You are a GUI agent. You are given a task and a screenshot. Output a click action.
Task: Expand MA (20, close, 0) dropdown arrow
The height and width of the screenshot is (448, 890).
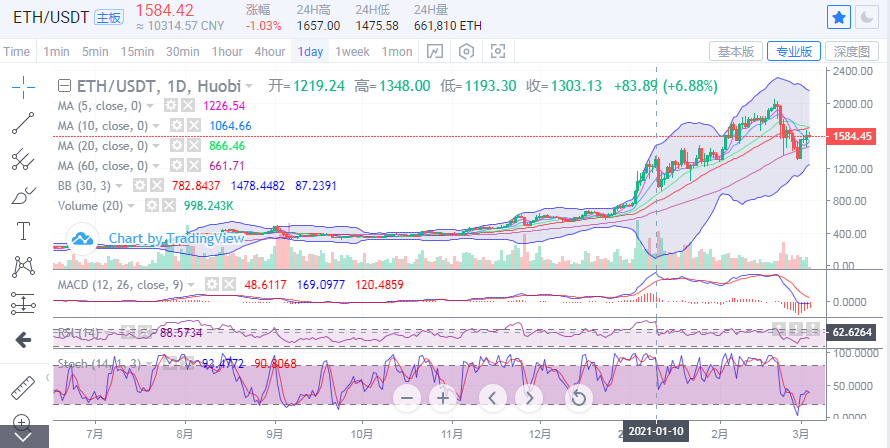156,146
